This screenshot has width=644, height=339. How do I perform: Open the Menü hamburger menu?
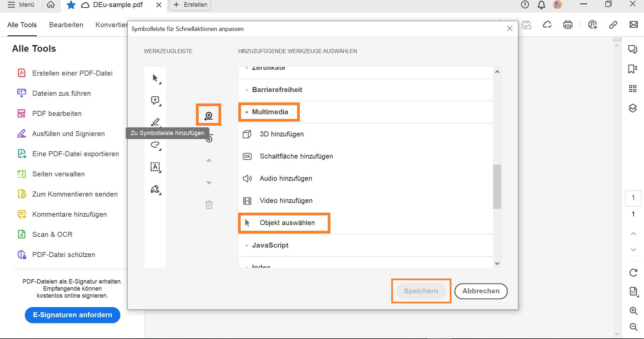coord(21,5)
